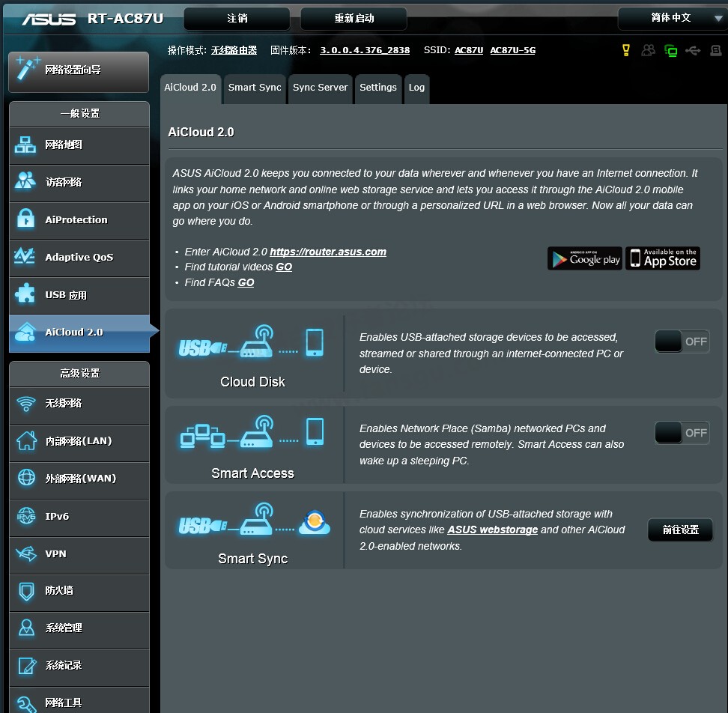Click the system administration user icon

point(26,628)
